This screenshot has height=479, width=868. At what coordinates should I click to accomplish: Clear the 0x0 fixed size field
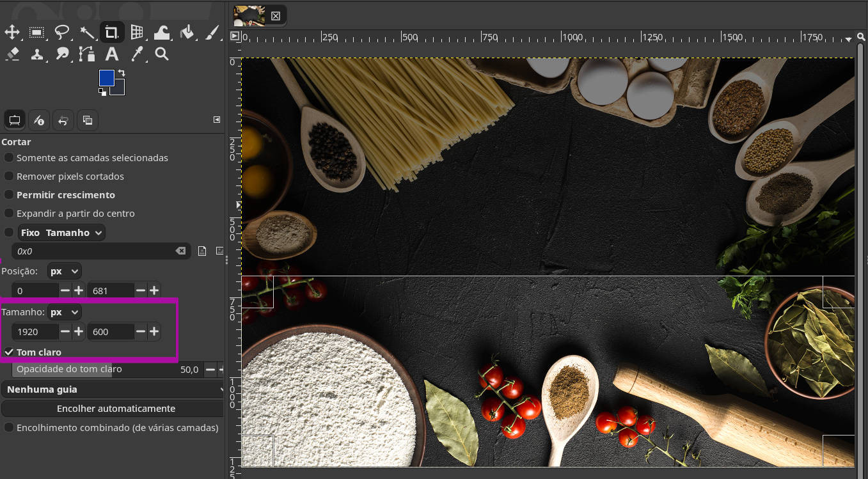click(x=181, y=251)
